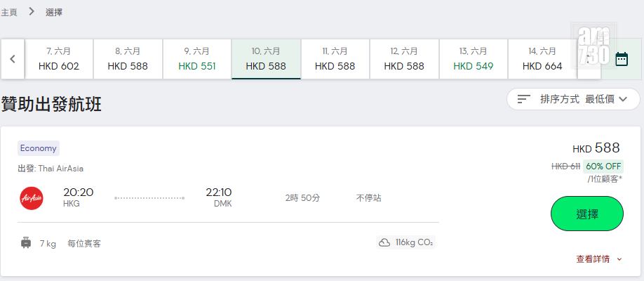The image size is (644, 281).
Task: Select the 8 六月 HKD 588 date tab
Action: 128,59
